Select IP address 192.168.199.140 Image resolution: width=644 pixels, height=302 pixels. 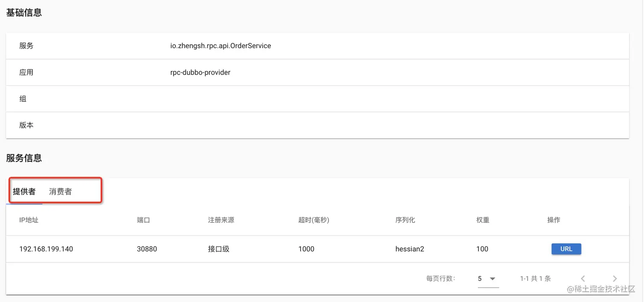pyautogui.click(x=46, y=249)
